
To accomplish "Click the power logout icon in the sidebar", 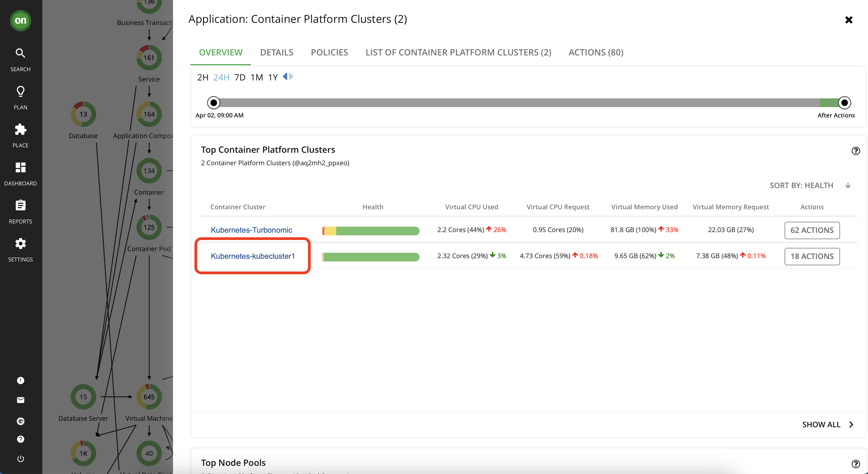I will tap(21, 459).
